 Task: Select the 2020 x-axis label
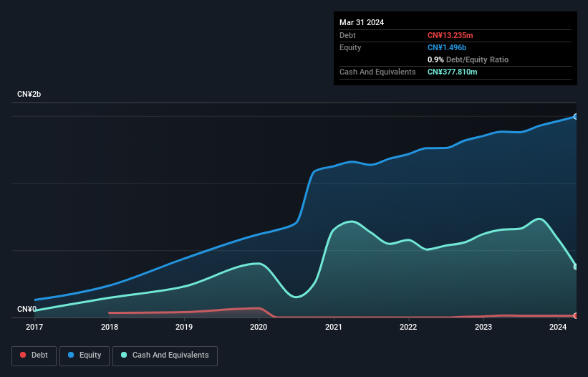pos(259,328)
